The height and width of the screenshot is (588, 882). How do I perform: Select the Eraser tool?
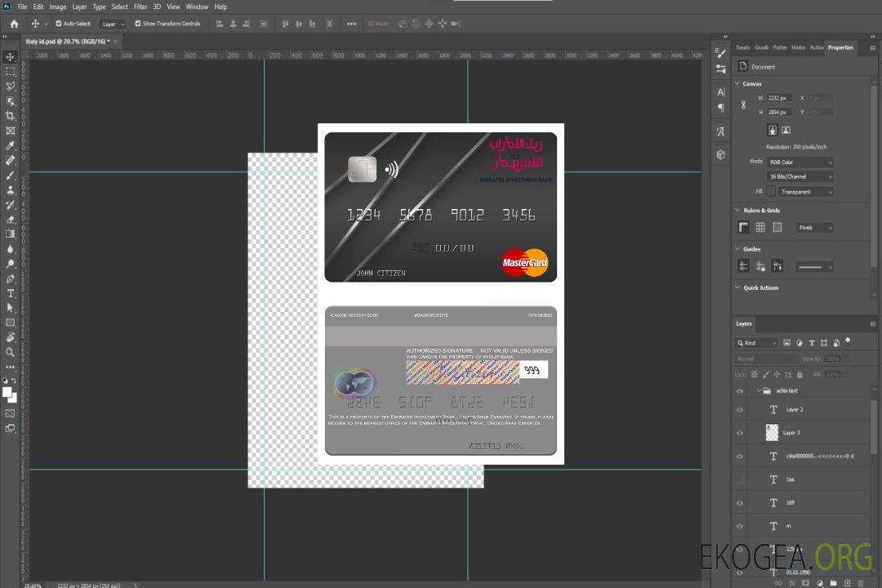pyautogui.click(x=10, y=220)
